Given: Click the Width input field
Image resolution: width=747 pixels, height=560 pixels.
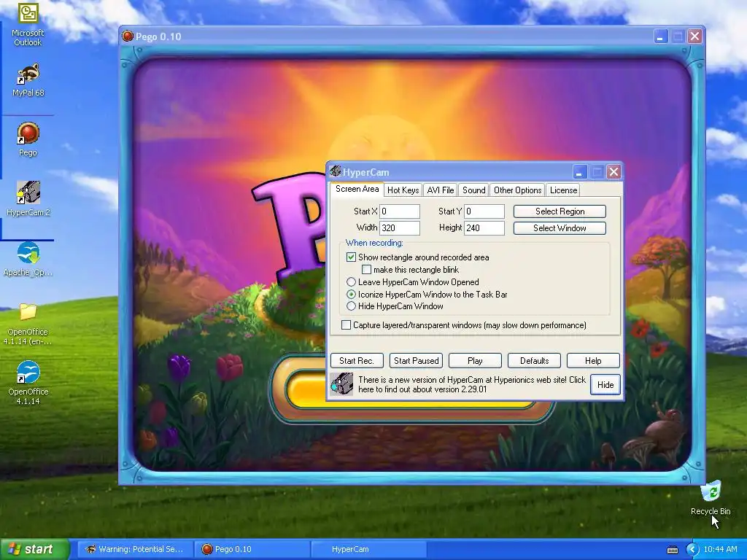Looking at the screenshot, I should pyautogui.click(x=400, y=228).
